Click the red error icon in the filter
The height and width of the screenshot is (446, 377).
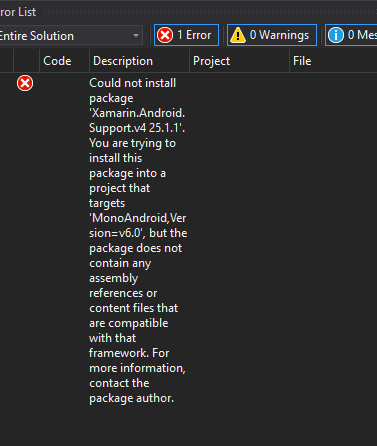tap(165, 35)
